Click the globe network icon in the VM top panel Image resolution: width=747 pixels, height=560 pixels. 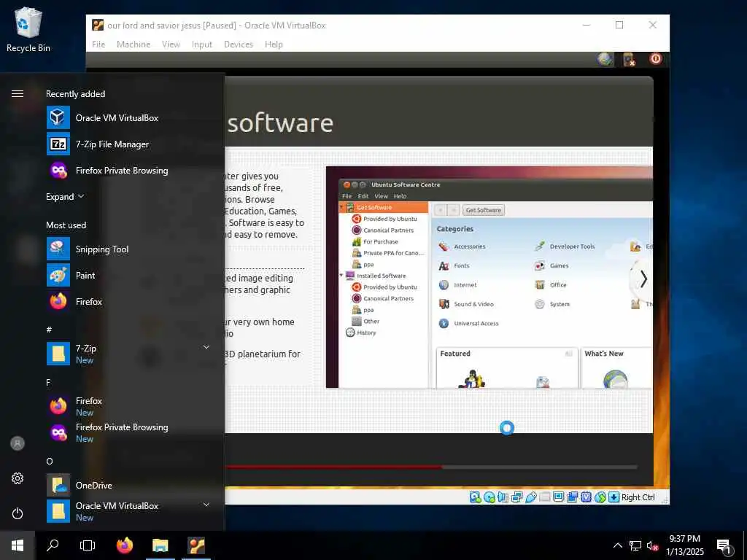pyautogui.click(x=605, y=59)
